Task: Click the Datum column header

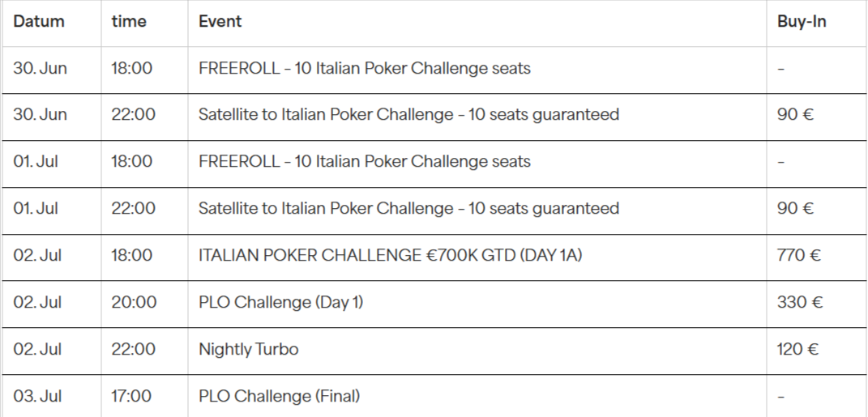Action: (x=39, y=22)
